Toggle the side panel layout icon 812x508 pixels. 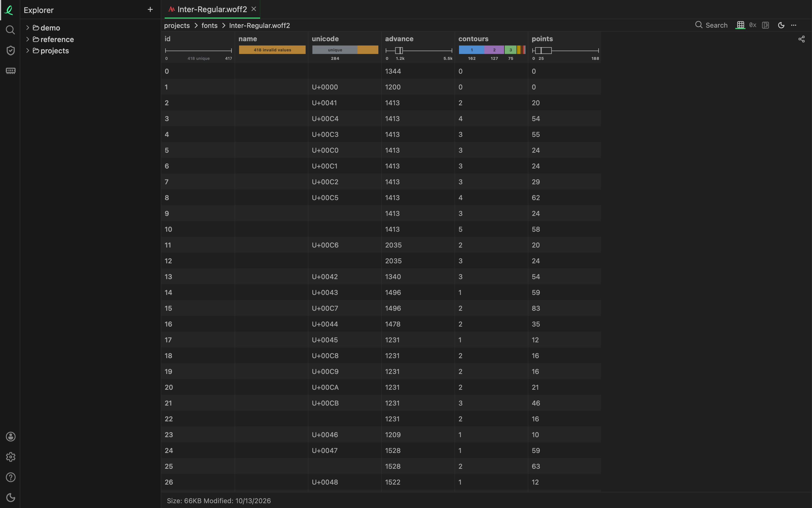[x=765, y=25]
